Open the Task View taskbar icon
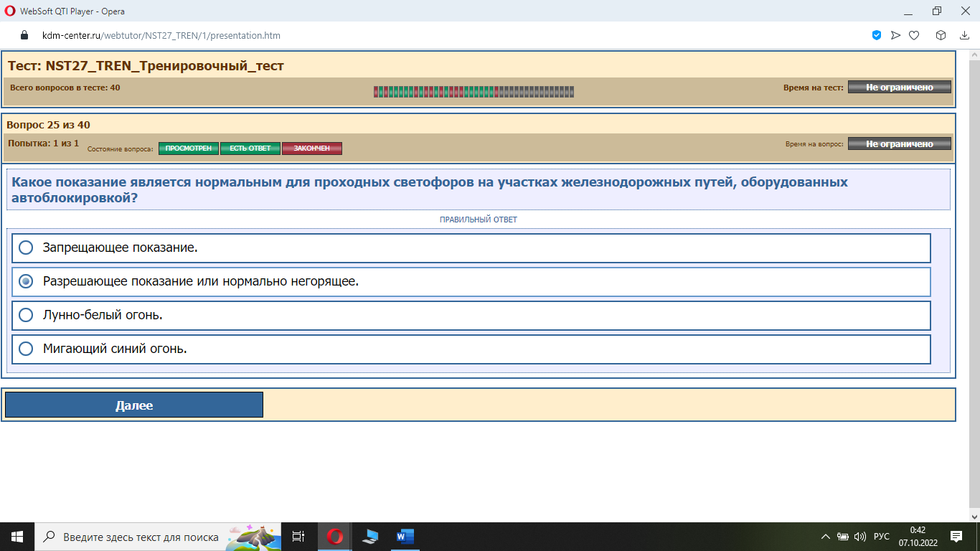Image resolution: width=980 pixels, height=551 pixels. pos(299,537)
